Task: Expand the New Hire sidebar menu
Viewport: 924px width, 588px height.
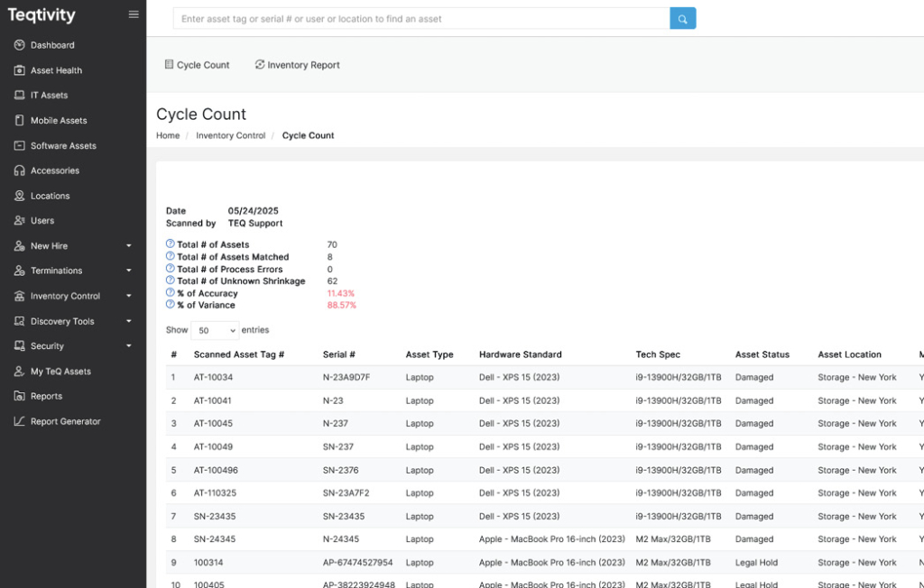Action: tap(128, 246)
